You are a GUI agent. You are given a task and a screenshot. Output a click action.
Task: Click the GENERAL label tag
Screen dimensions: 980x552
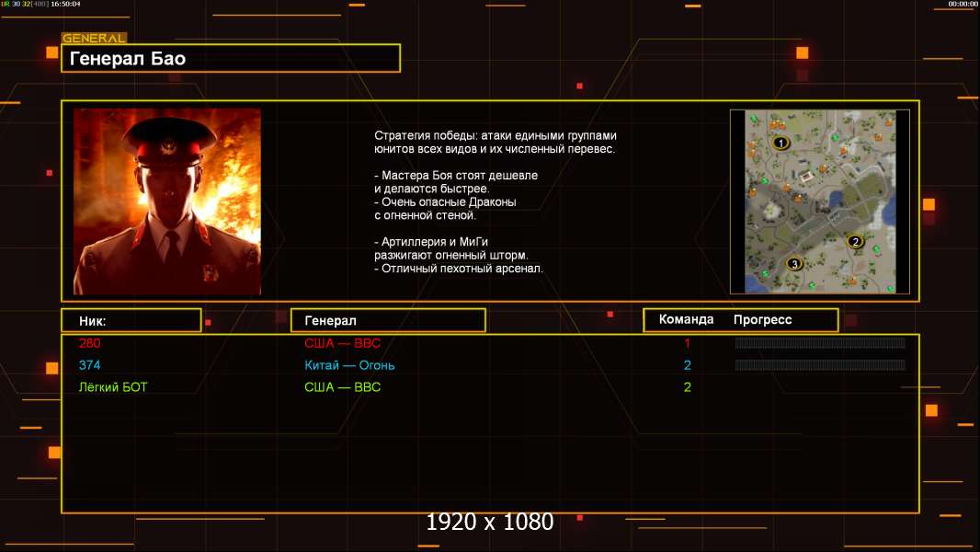coord(94,38)
